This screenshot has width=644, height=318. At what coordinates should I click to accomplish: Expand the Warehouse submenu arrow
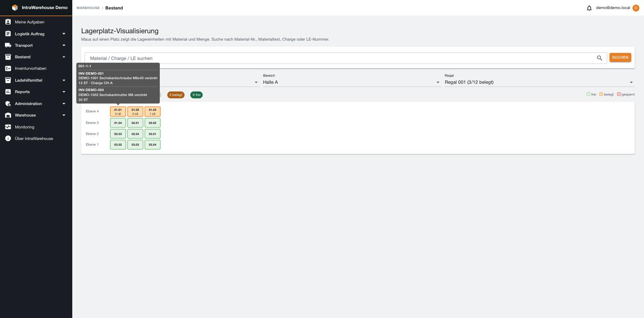(x=64, y=115)
